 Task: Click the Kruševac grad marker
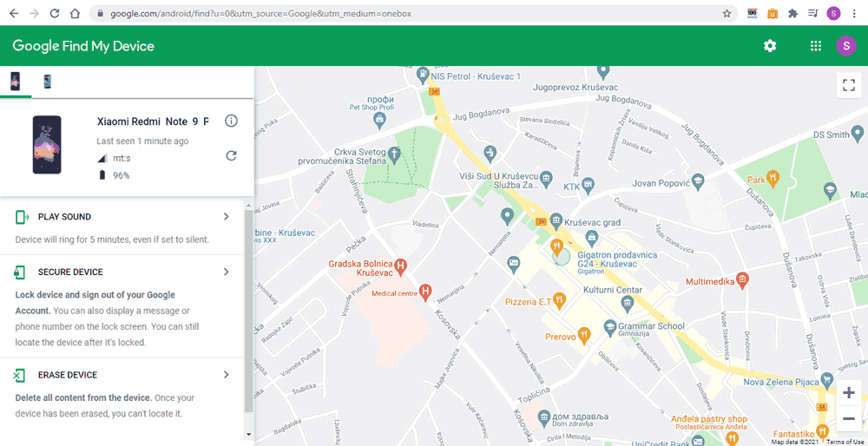click(x=556, y=220)
